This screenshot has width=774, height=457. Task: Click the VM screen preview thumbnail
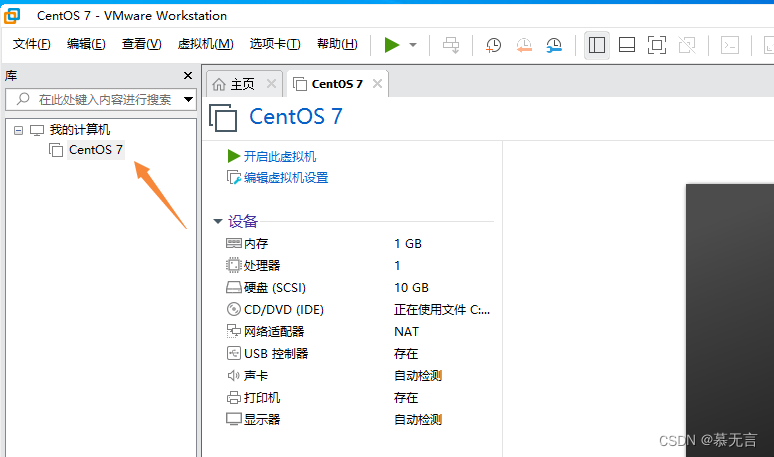730,320
